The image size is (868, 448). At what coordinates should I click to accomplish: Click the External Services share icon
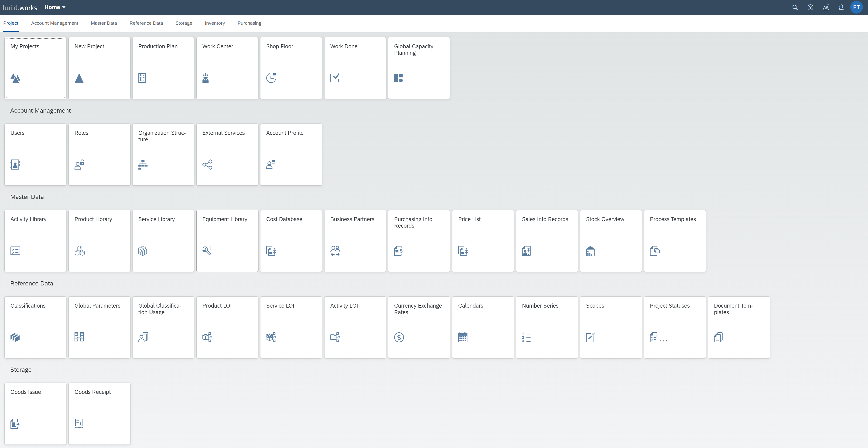(207, 165)
